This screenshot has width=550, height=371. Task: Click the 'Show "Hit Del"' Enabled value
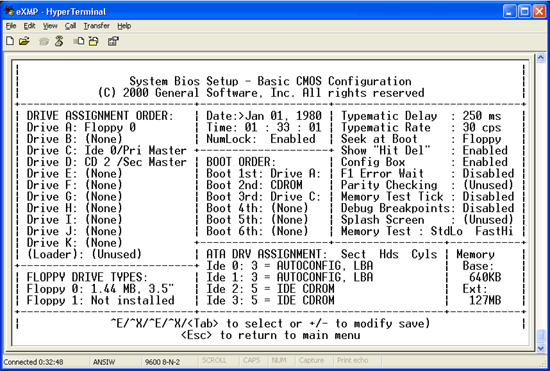pyautogui.click(x=485, y=151)
